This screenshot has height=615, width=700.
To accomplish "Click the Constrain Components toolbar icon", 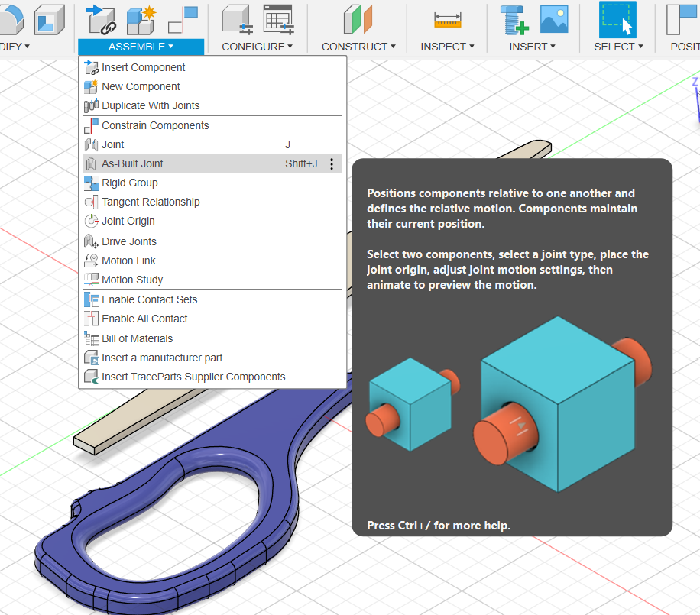I will click(x=183, y=20).
